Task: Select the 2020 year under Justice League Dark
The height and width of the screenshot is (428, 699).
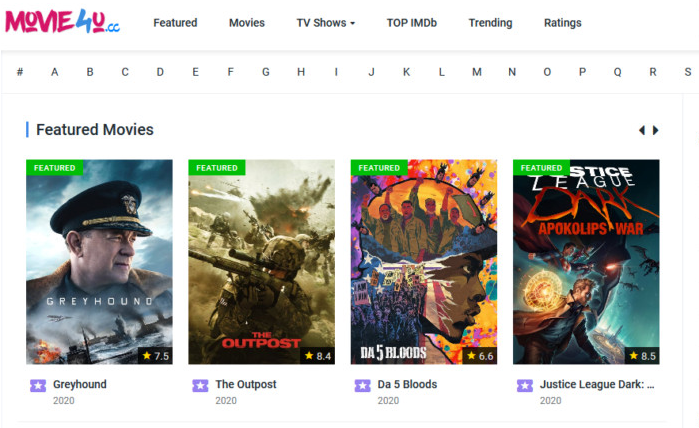Action: click(551, 400)
